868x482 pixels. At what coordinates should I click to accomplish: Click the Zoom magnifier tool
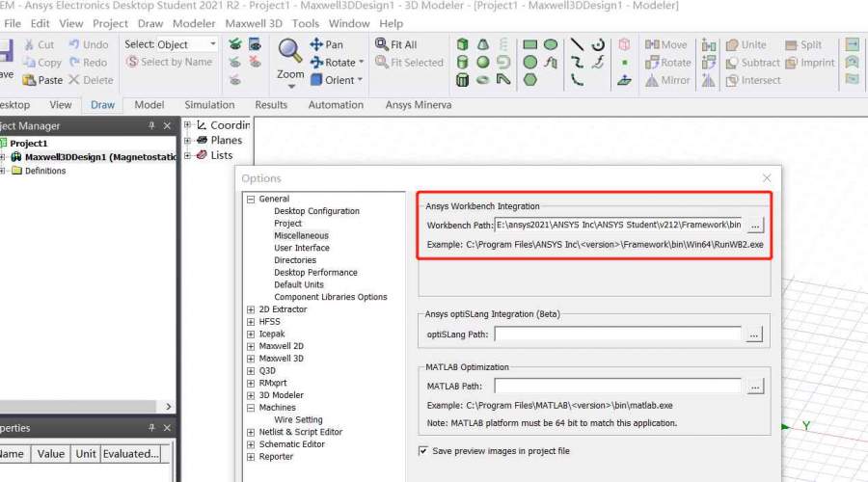pyautogui.click(x=289, y=53)
